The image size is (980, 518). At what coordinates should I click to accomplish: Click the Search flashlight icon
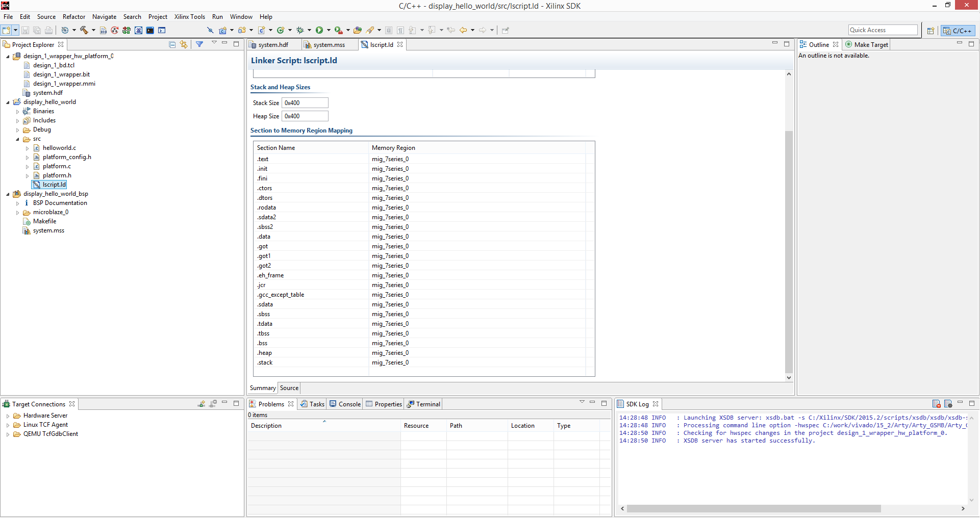coord(370,30)
